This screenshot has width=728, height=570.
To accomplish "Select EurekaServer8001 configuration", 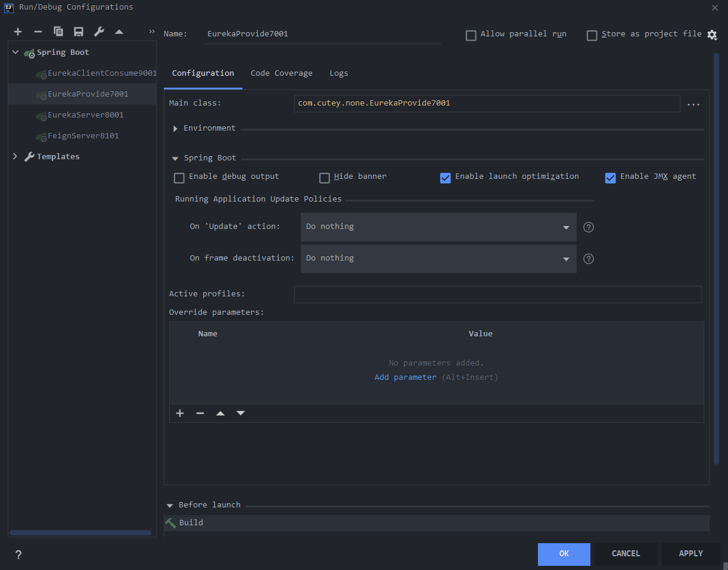I will tap(82, 115).
